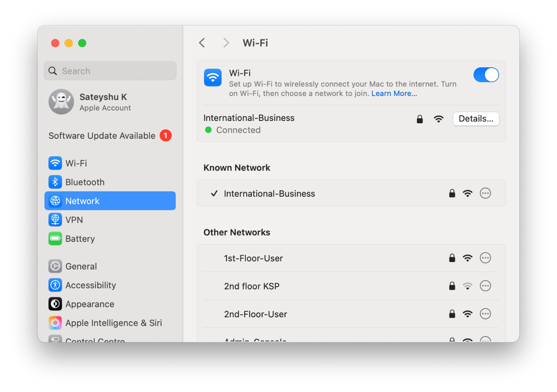
Task: Open Appearance settings in sidebar
Action: pos(110,304)
